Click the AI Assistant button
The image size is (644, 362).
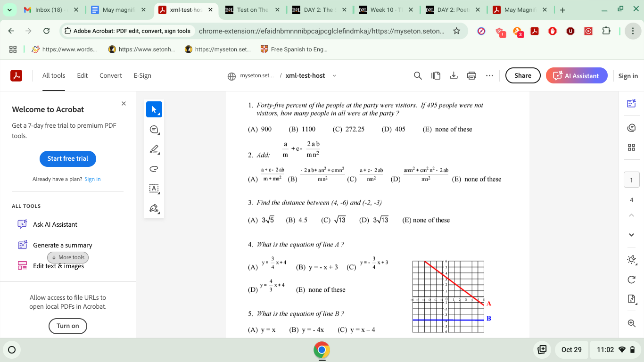click(577, 75)
